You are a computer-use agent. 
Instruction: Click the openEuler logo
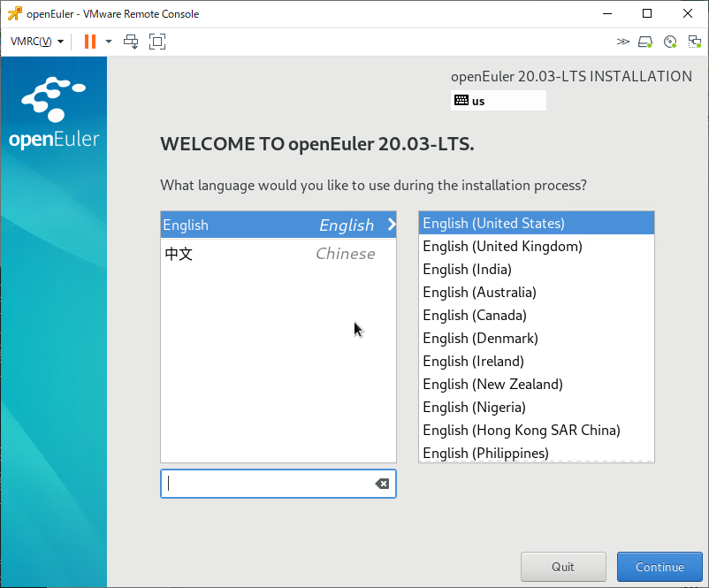coord(54,113)
